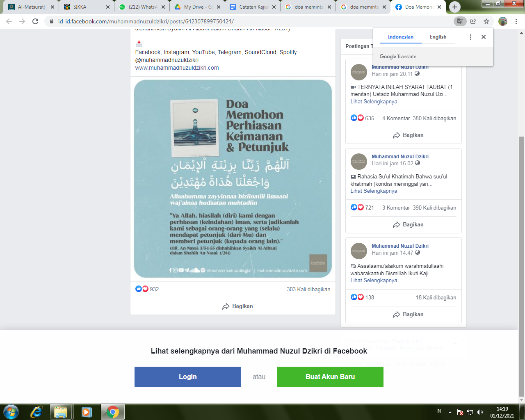Select Indonesian in the translate popup
The image size is (525, 420).
pos(401,37)
